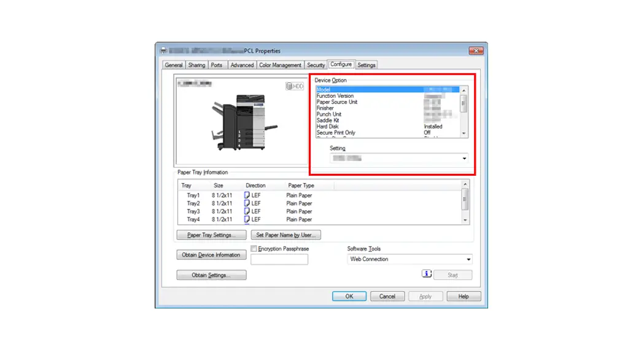Select Saddle Kit in Device Option list
Viewport: 644px width, 349px height.
[x=388, y=120]
